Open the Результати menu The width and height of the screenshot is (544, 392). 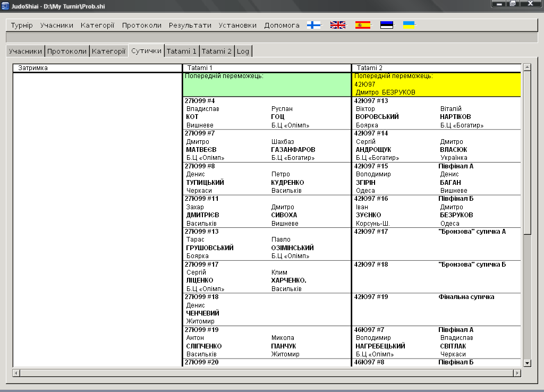point(190,25)
